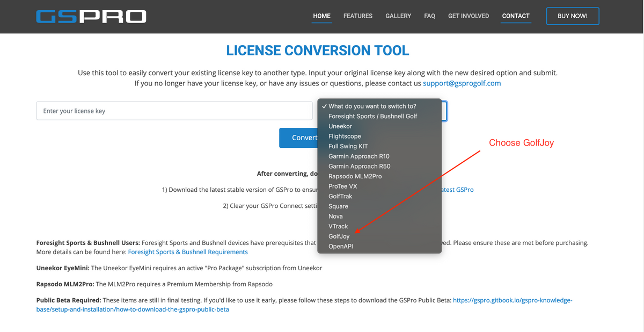Open the GET INVOLVED nav item
644x332 pixels.
pos(469,16)
